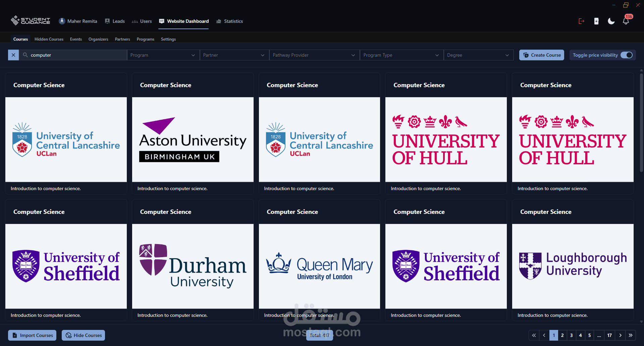Clear the search with the X button

coord(13,55)
